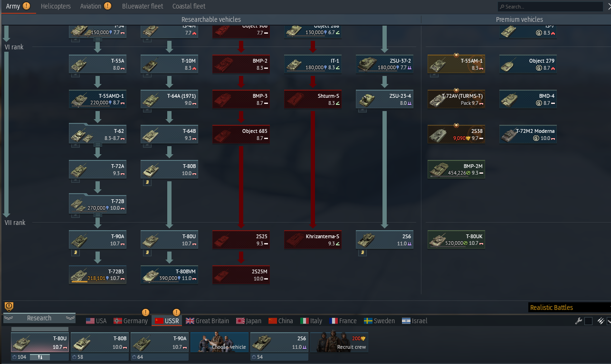611x364 pixels.
Task: Switch to the Aviation tab
Action: [x=96, y=6]
